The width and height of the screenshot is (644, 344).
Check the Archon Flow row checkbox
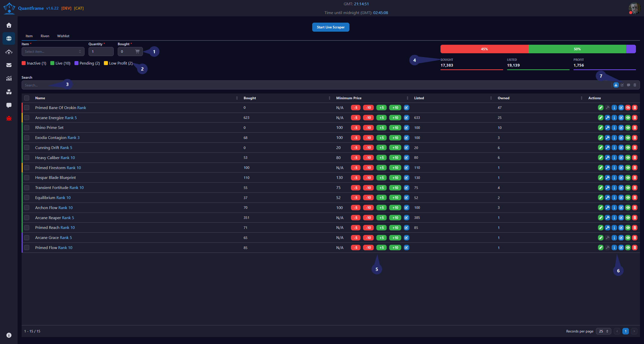(27, 208)
